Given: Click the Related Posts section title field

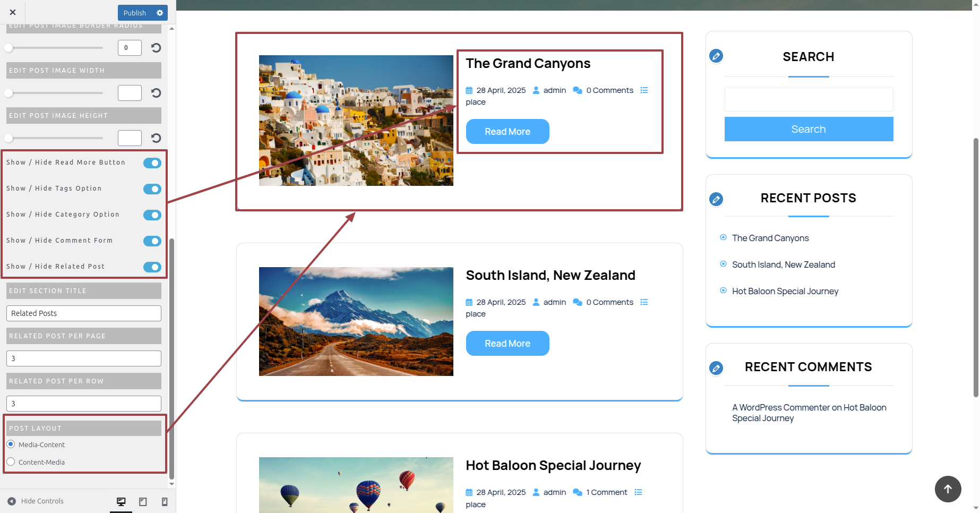Looking at the screenshot, I should (84, 313).
